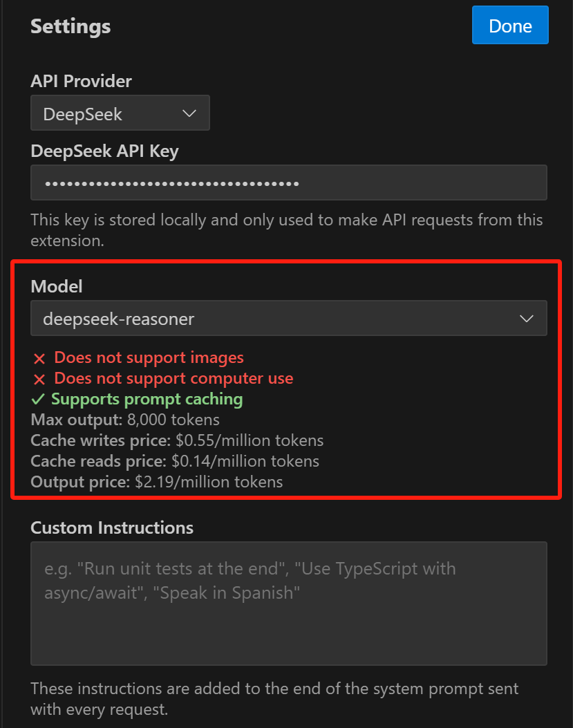Click the Cache reads price line
The height and width of the screenshot is (728, 573).
[175, 461]
